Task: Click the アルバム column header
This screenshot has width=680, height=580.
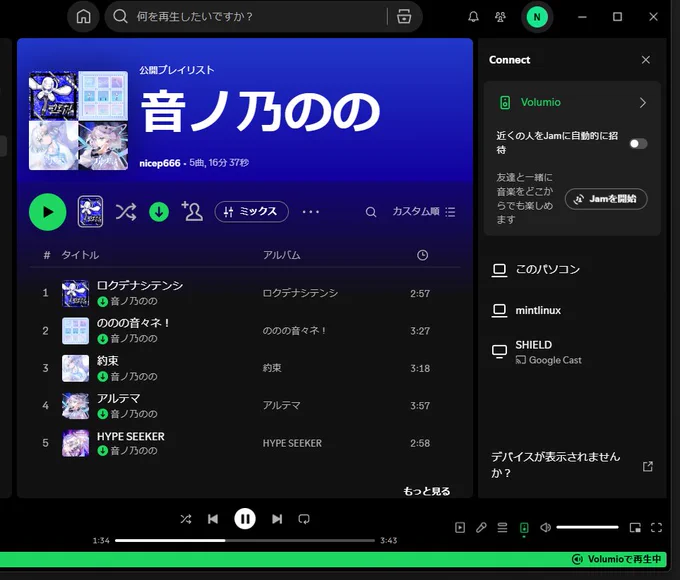Action: point(281,255)
